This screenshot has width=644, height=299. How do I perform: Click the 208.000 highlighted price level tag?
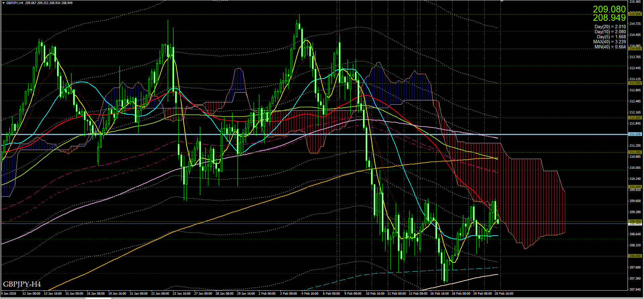(635, 256)
